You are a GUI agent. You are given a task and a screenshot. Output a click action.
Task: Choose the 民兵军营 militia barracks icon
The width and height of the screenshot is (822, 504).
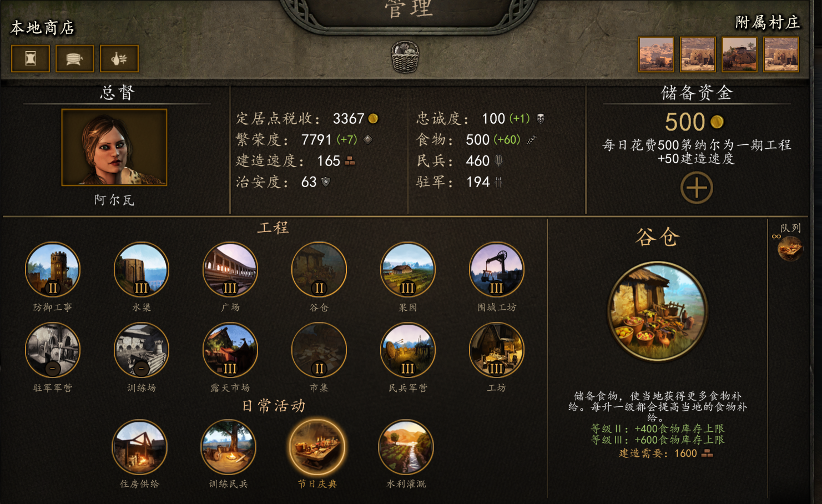coord(408,350)
